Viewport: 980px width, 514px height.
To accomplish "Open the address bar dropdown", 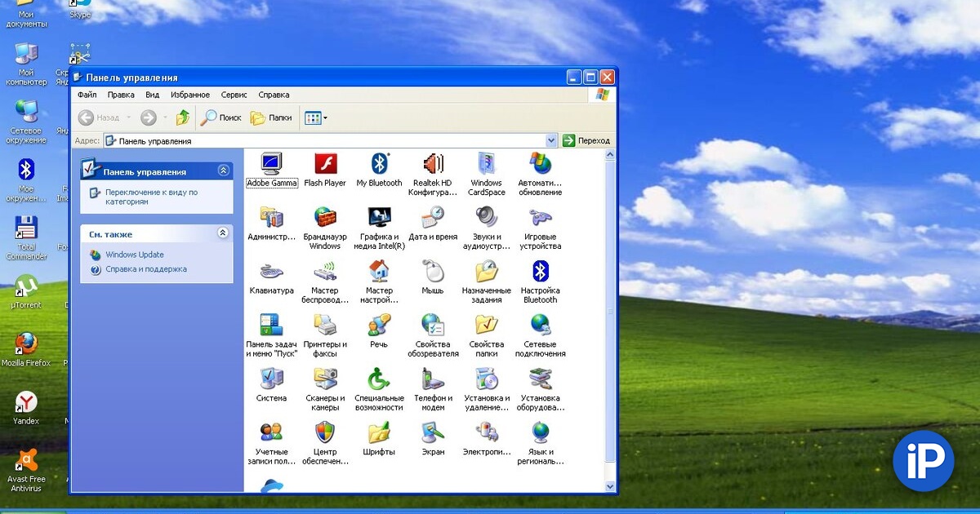I will (x=553, y=140).
